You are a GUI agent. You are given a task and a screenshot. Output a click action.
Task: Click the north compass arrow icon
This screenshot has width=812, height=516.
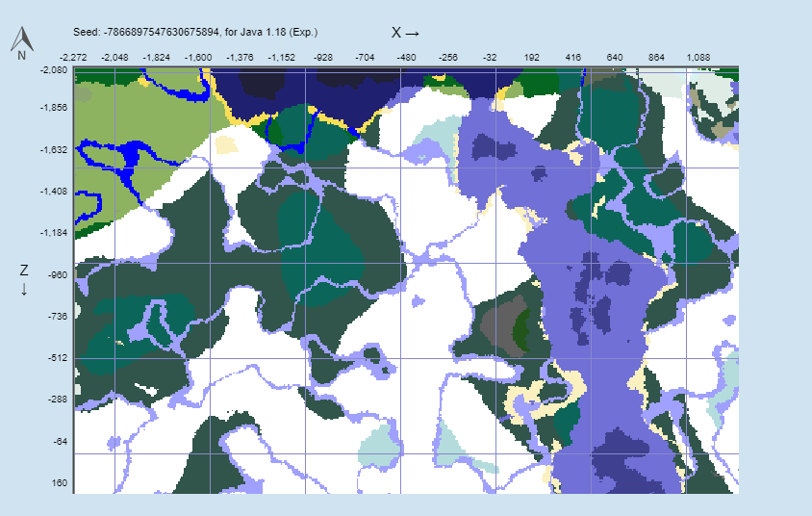tap(22, 42)
